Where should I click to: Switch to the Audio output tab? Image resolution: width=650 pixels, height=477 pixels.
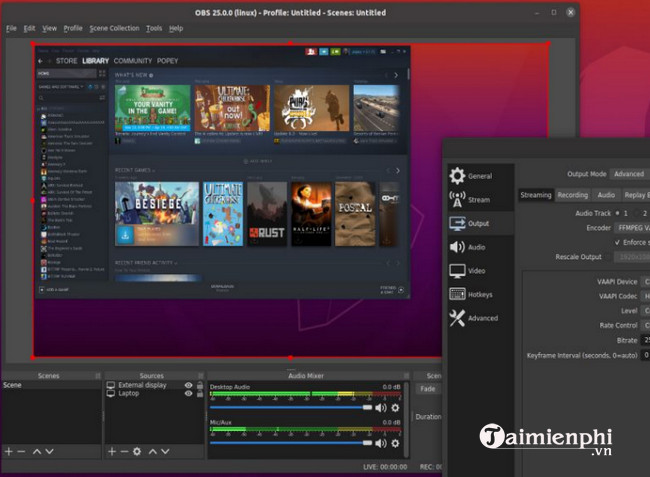tap(606, 195)
